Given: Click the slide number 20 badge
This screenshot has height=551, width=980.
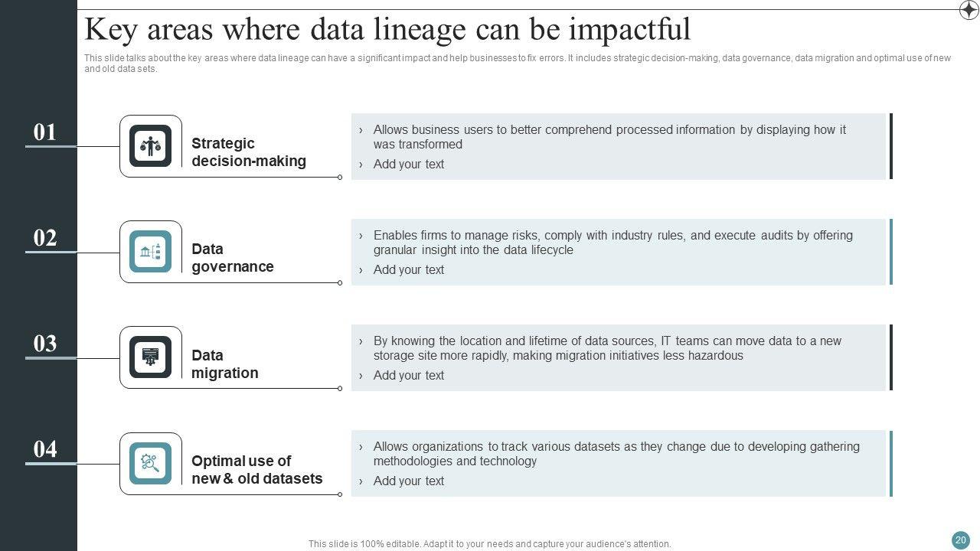Looking at the screenshot, I should (961, 540).
